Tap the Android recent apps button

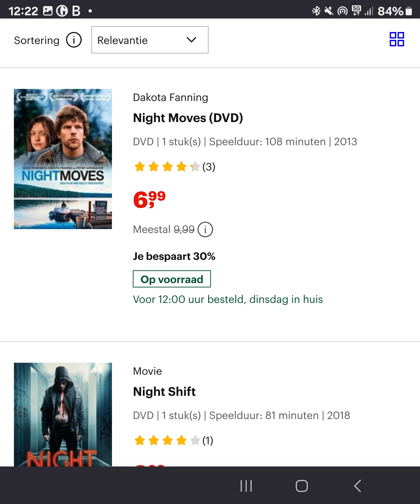246,486
